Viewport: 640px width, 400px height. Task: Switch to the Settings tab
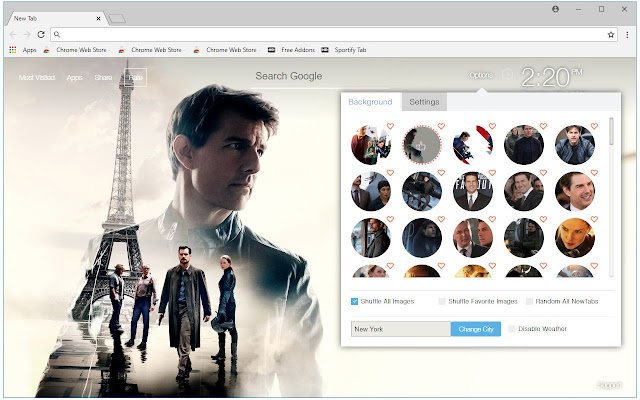(x=424, y=102)
